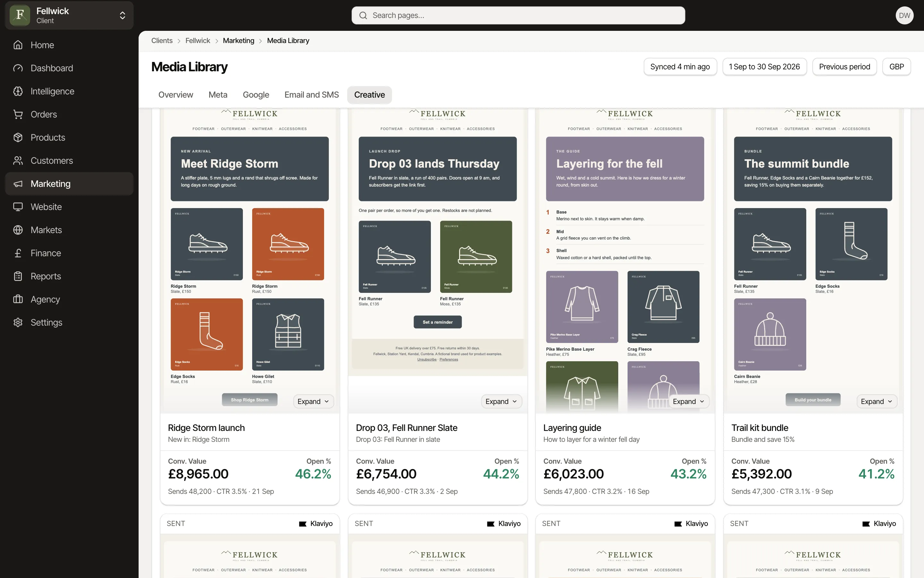Screen dimensions: 924x578
Task: Click the Marketing megaphone icon
Action: click(x=18, y=184)
